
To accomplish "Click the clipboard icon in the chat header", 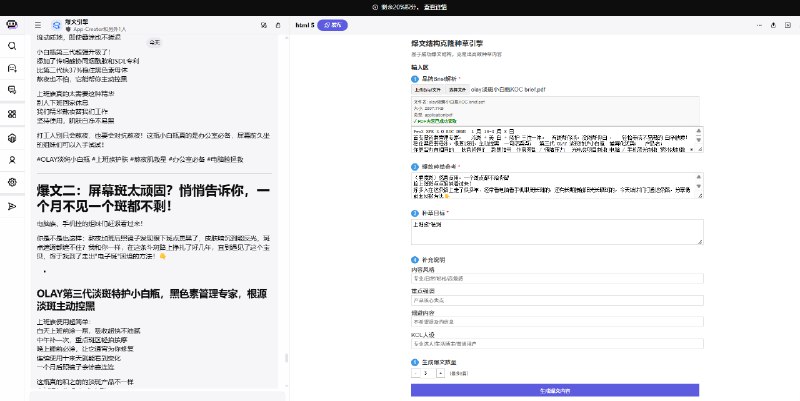I will pyautogui.click(x=278, y=25).
